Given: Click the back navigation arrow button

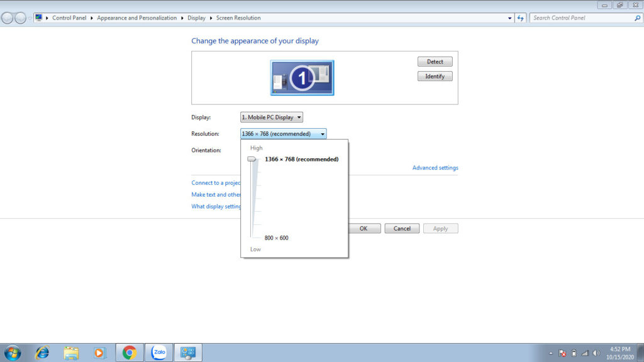Looking at the screenshot, I should [8, 18].
